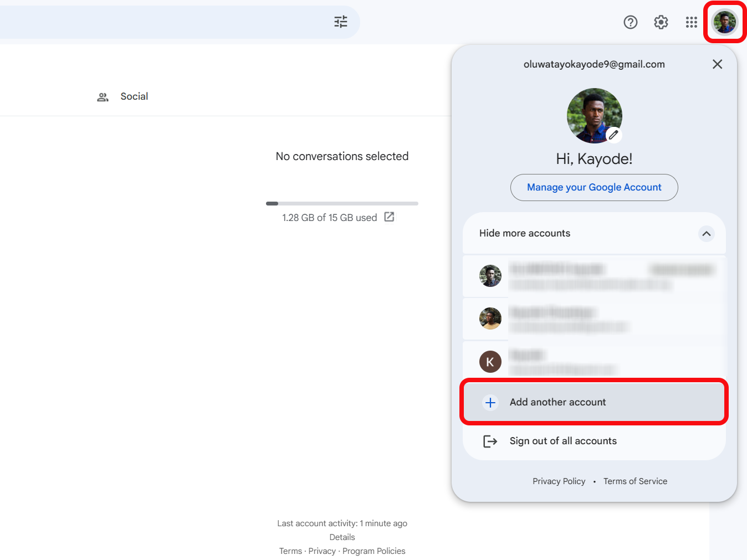Screen dimensions: 747x560
Task: Click No conversations selected text
Action: coord(342,156)
